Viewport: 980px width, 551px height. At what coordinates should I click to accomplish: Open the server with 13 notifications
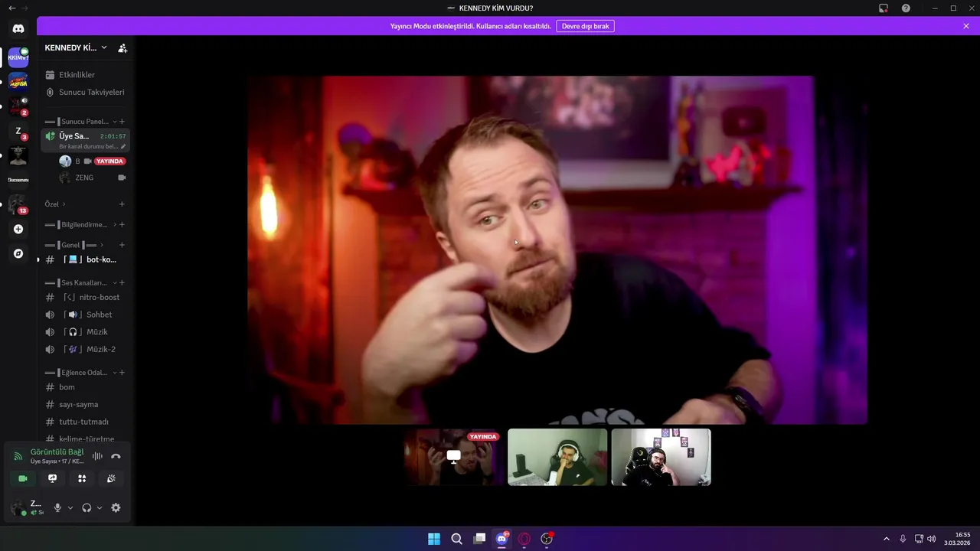[x=18, y=204]
